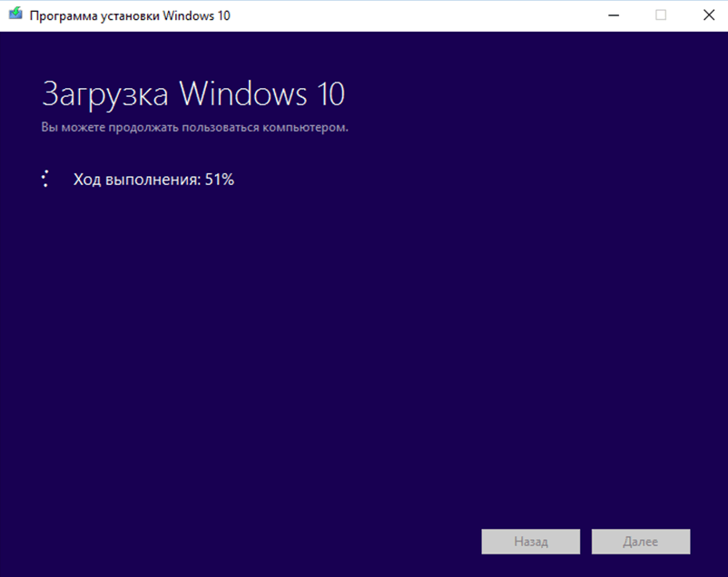Click the empty purple area in window center

click(x=363, y=345)
